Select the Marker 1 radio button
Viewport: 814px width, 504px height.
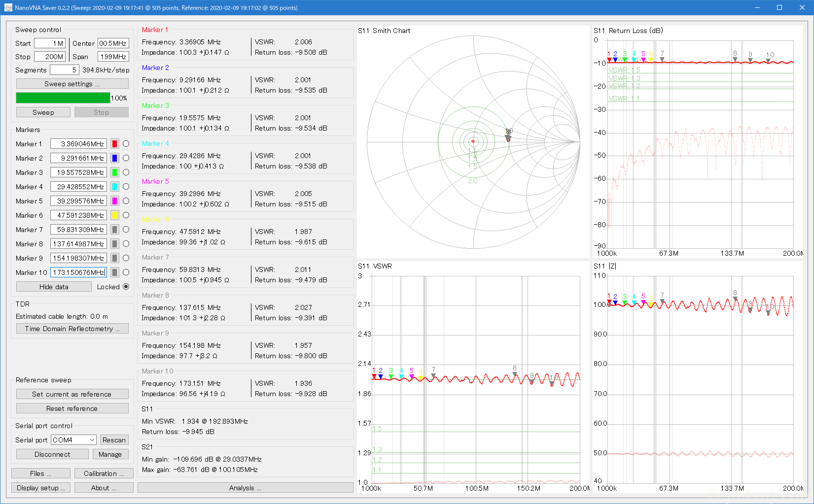126,144
